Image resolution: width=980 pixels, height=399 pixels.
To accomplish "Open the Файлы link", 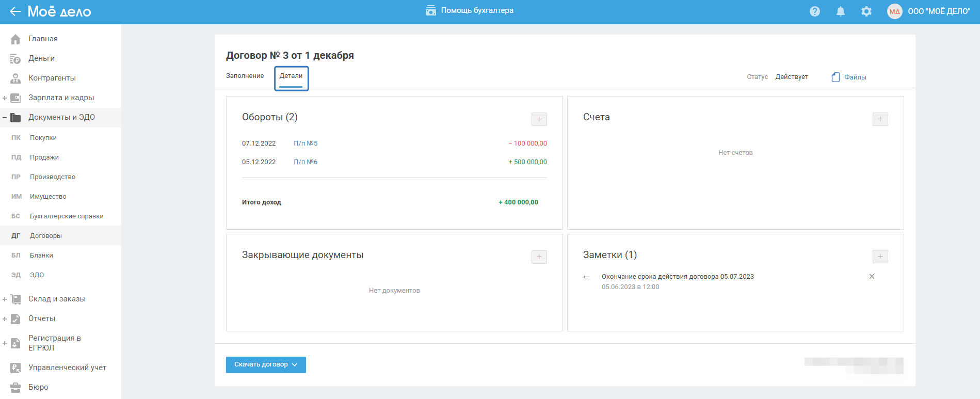I will coord(855,77).
